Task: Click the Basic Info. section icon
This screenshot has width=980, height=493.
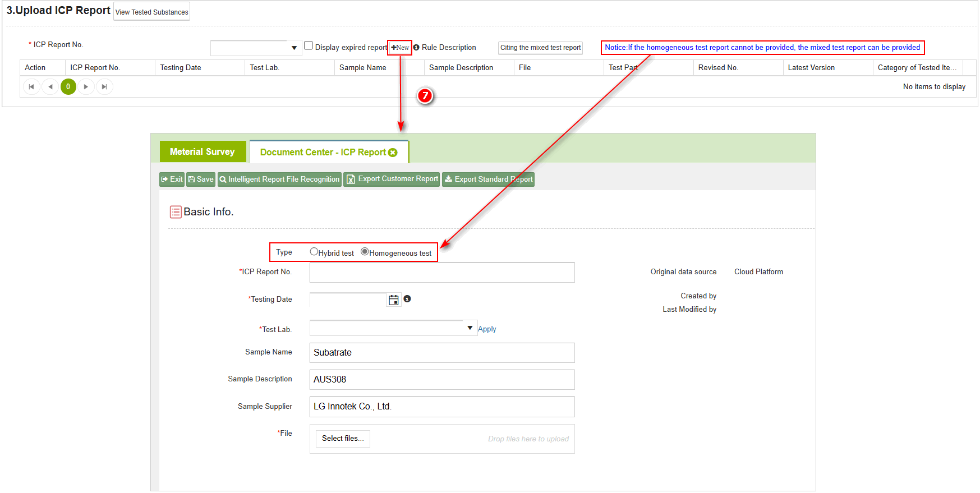Action: click(x=176, y=212)
